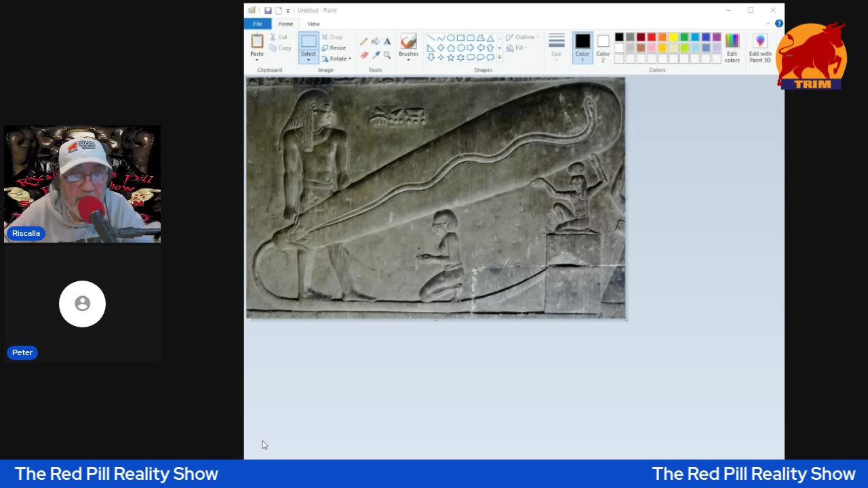The height and width of the screenshot is (488, 868).
Task: Pick the Right triangle shape
Action: tap(431, 48)
